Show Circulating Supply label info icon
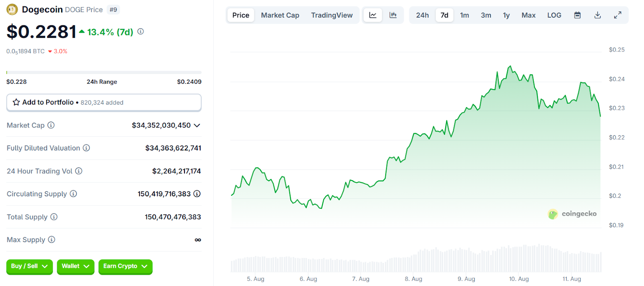The image size is (644, 286). tap(73, 194)
